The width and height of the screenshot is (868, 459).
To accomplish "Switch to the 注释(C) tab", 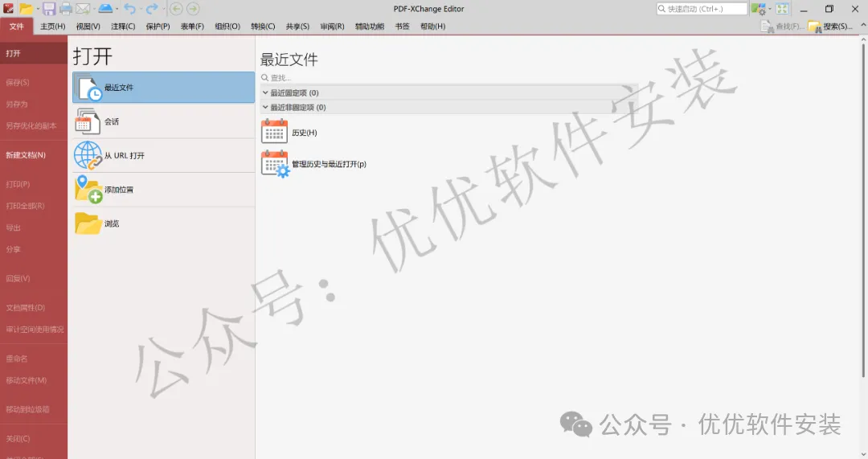I will (x=123, y=26).
